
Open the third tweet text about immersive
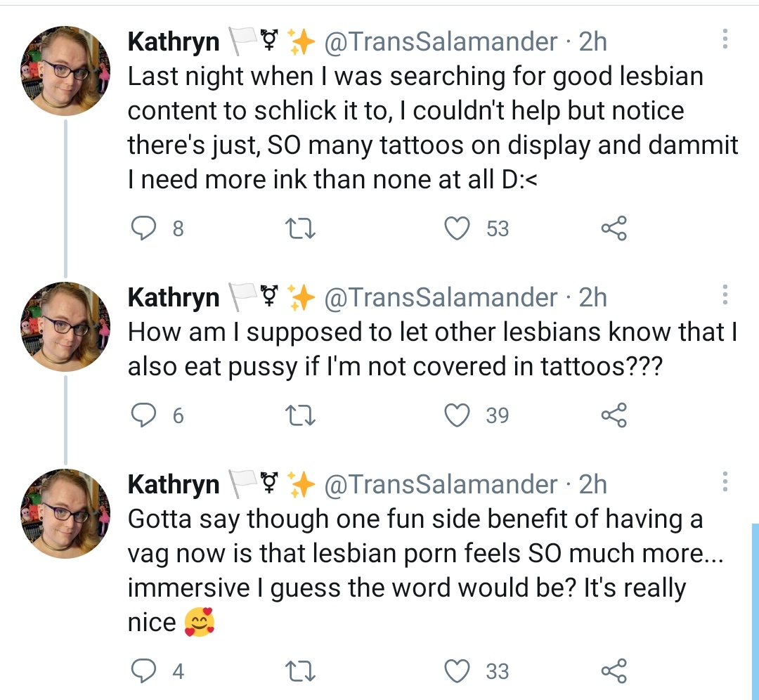pos(425,570)
